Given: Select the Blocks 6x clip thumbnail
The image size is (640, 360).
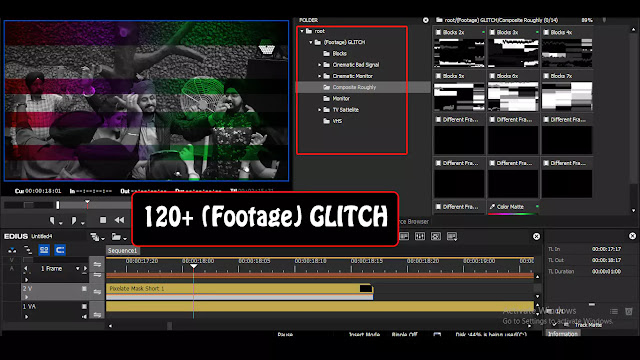Looking at the screenshot, I should [513, 97].
